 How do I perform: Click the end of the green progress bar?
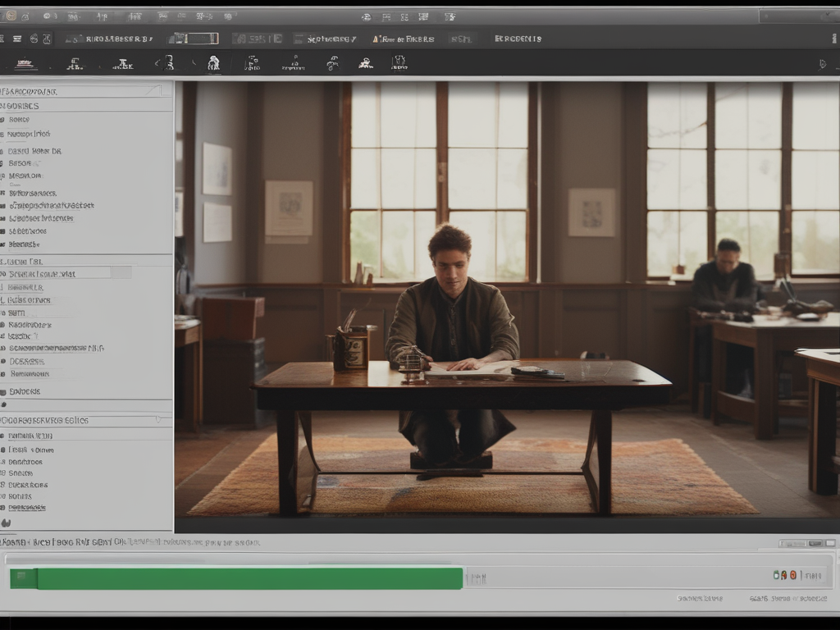pos(461,578)
